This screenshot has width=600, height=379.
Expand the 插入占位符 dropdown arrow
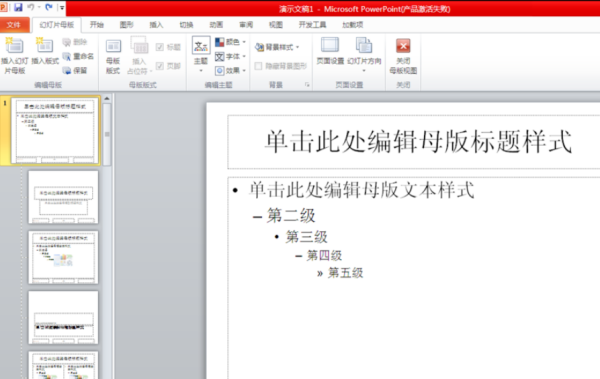151,71
